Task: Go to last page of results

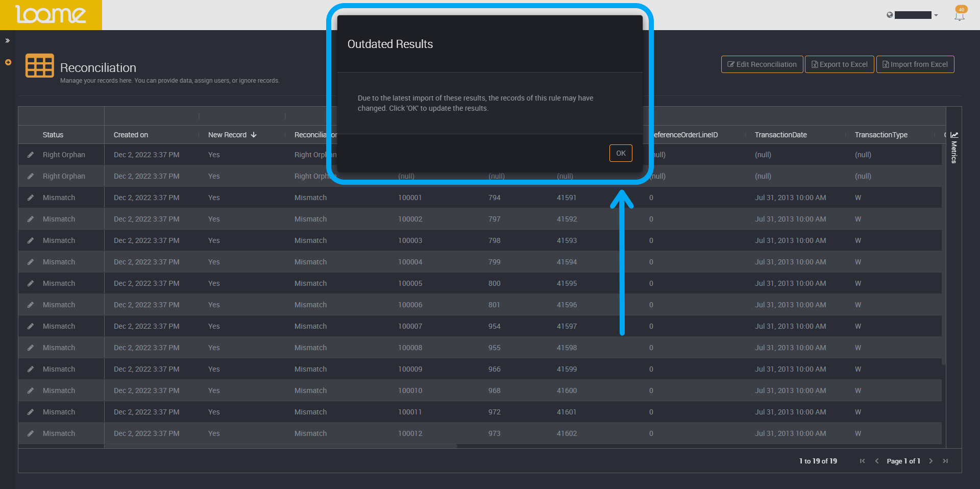Action: pos(945,461)
